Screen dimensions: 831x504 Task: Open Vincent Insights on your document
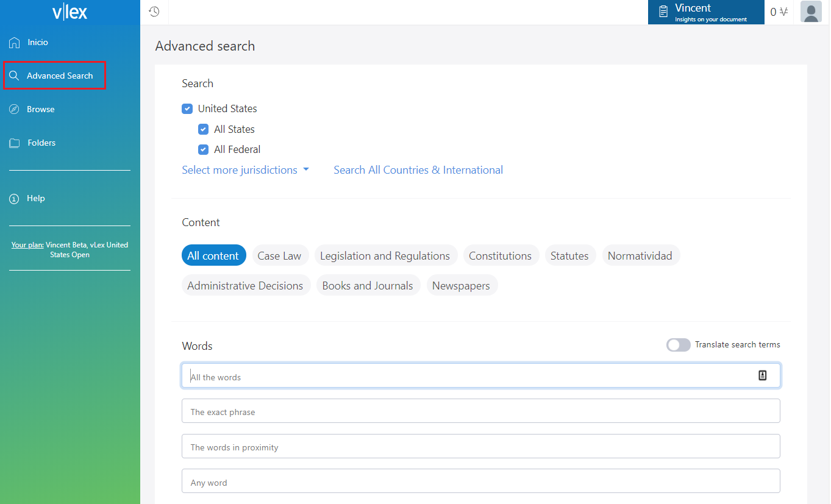[706, 12]
